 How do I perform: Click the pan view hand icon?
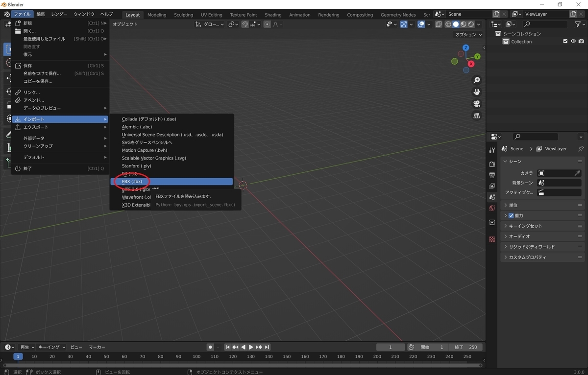coord(476,92)
